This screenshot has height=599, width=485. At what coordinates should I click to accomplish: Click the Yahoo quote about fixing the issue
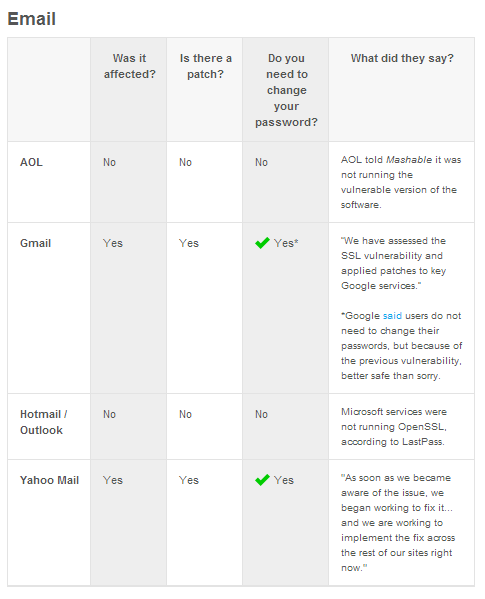click(398, 523)
